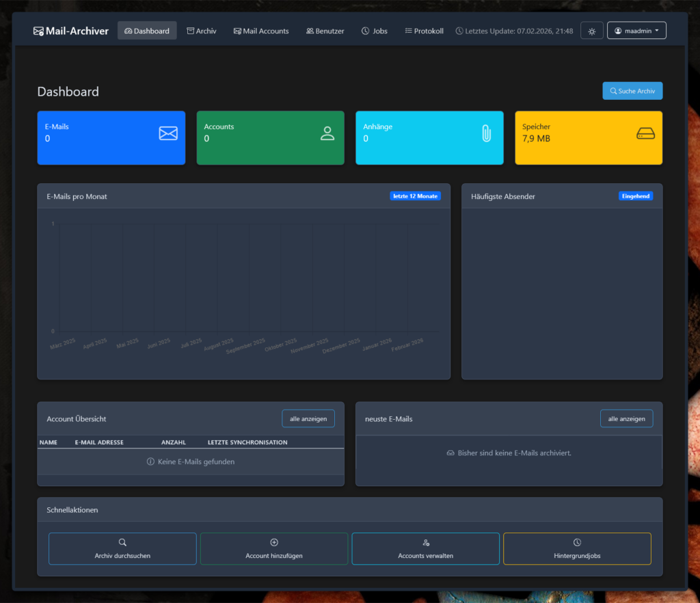The width and height of the screenshot is (700, 603).
Task: Switch to the Jobs page
Action: tap(375, 31)
